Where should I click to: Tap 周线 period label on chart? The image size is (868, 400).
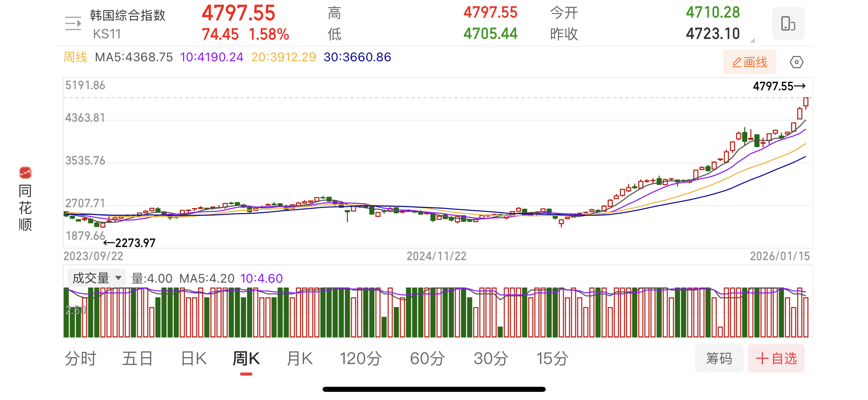tap(75, 57)
